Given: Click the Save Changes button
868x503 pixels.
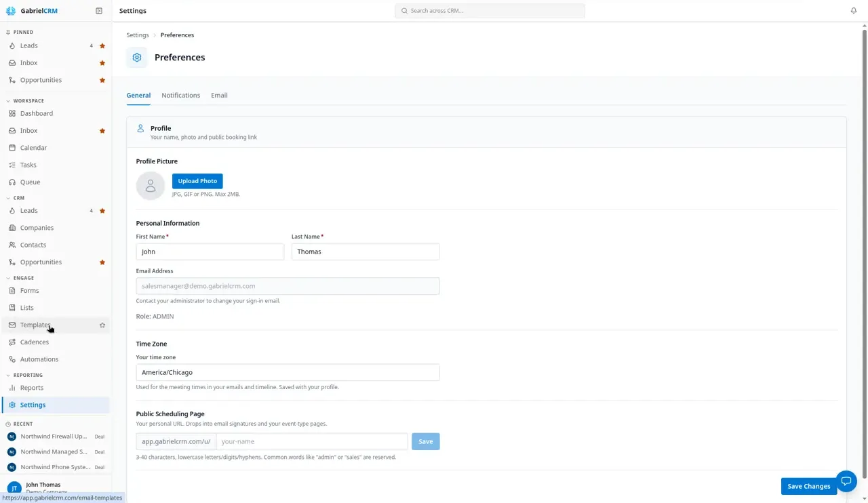Looking at the screenshot, I should tap(809, 486).
